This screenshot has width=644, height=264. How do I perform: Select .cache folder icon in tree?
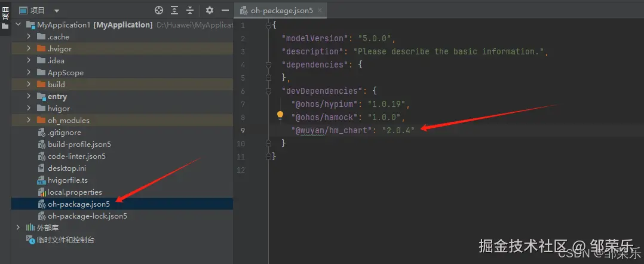(x=41, y=36)
